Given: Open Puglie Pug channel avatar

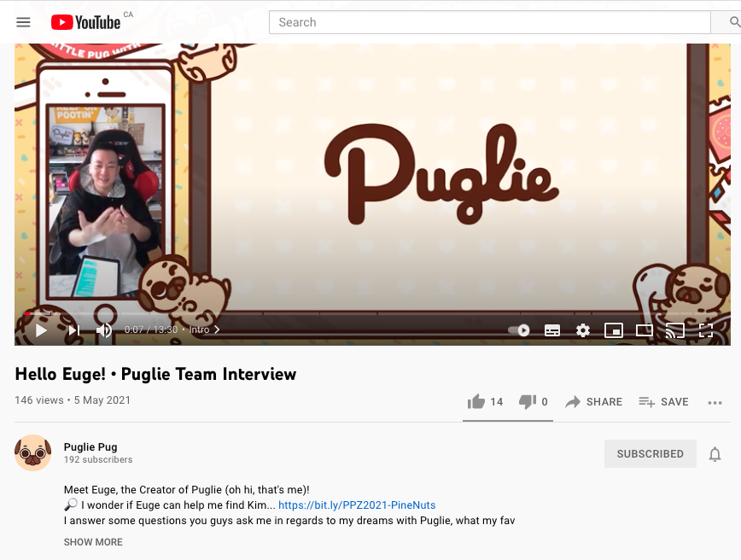Looking at the screenshot, I should 32,452.
